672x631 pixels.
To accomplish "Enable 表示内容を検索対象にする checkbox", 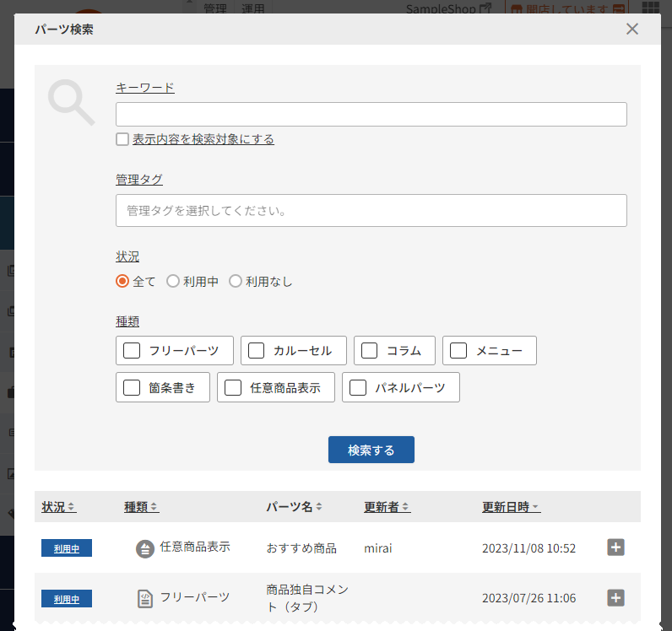I will point(122,140).
